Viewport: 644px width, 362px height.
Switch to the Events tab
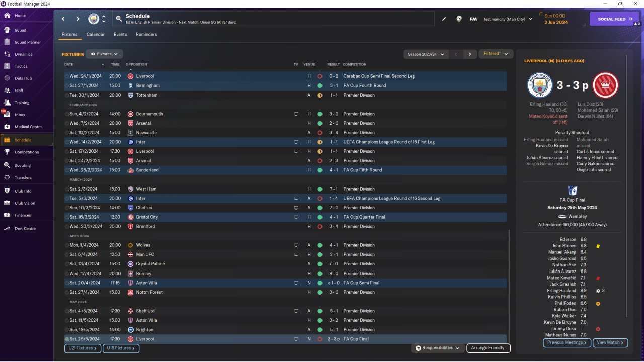coord(120,35)
